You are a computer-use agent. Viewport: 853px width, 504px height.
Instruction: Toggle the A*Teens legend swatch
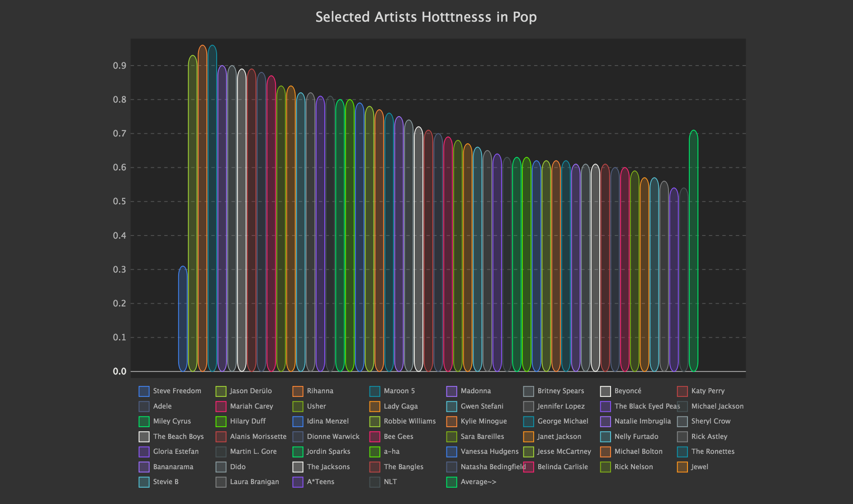click(x=298, y=482)
